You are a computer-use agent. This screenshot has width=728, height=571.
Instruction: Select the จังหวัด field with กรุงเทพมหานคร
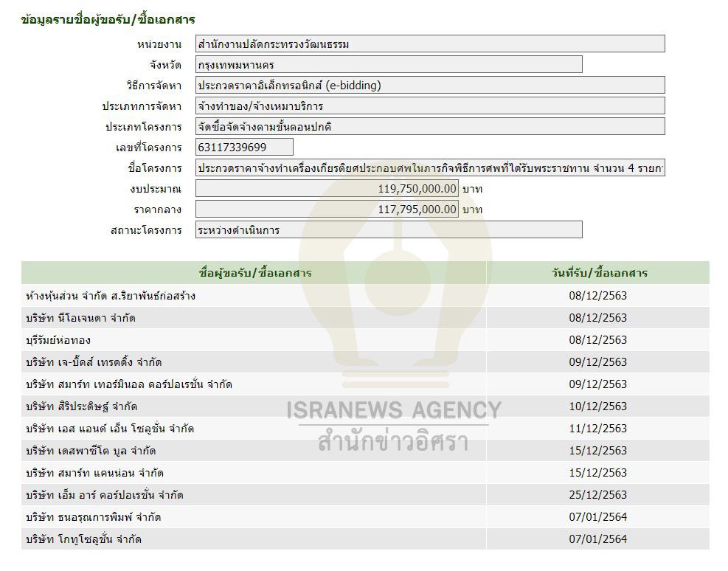point(389,65)
